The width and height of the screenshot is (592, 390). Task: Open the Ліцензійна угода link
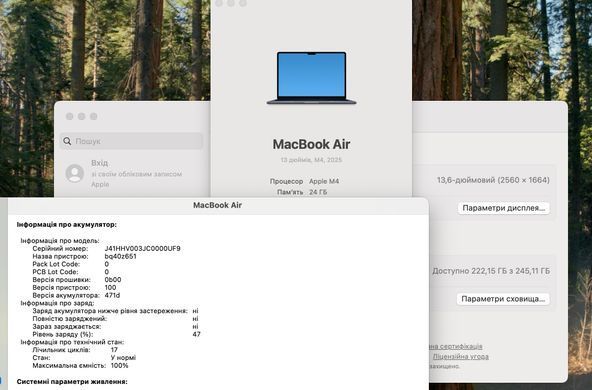(x=460, y=356)
